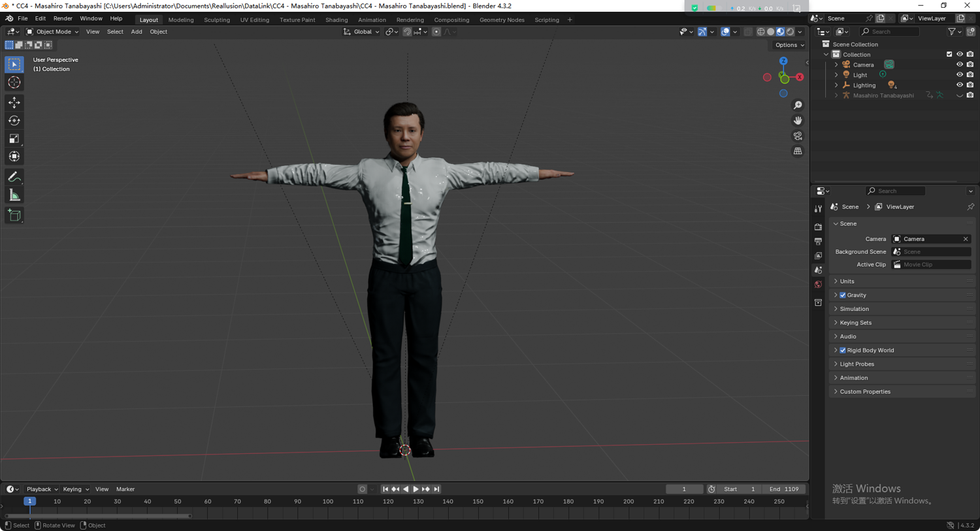Open the Object Mode dropdown

pyautogui.click(x=52, y=32)
